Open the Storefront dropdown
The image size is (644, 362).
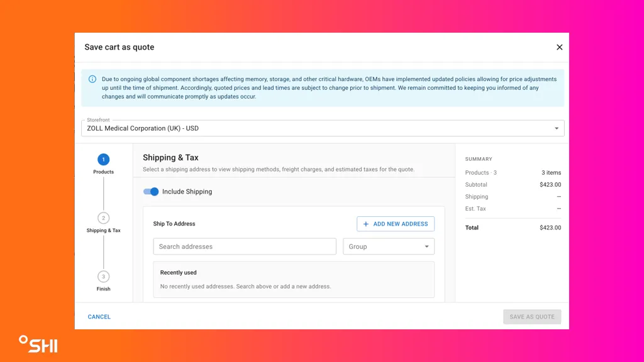(323, 128)
